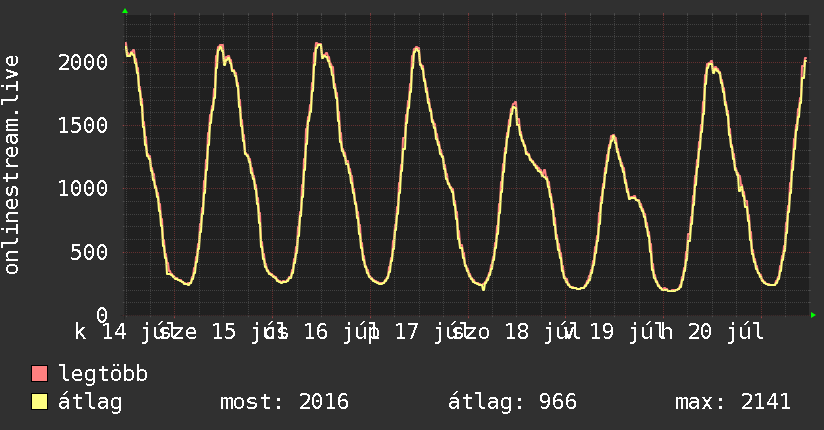Click the yellow átlag legend swatch
The height and width of the screenshot is (430, 824).
point(39,402)
